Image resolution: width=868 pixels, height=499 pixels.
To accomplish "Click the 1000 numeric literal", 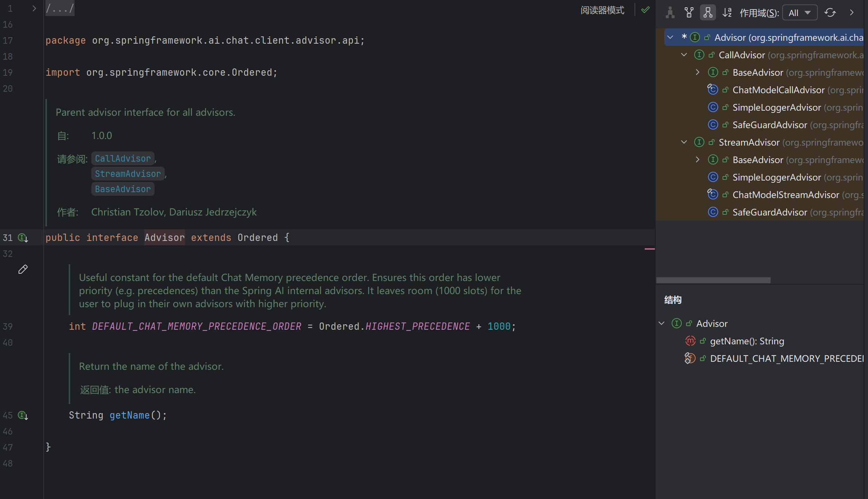I will click(499, 326).
